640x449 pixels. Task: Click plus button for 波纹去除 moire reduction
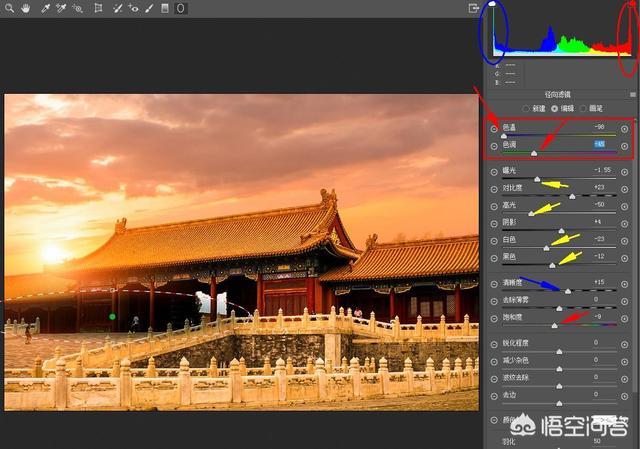624,379
